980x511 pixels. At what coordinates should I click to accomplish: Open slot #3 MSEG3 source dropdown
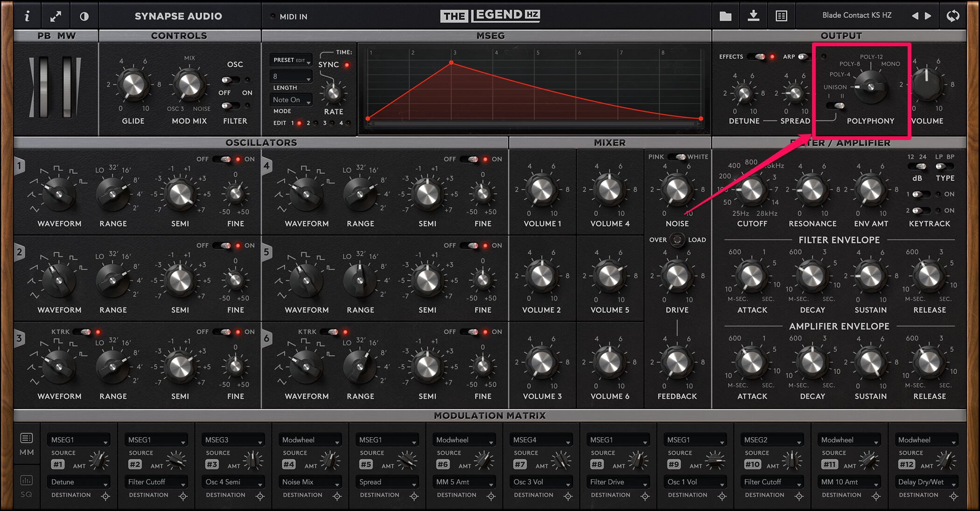(x=233, y=440)
